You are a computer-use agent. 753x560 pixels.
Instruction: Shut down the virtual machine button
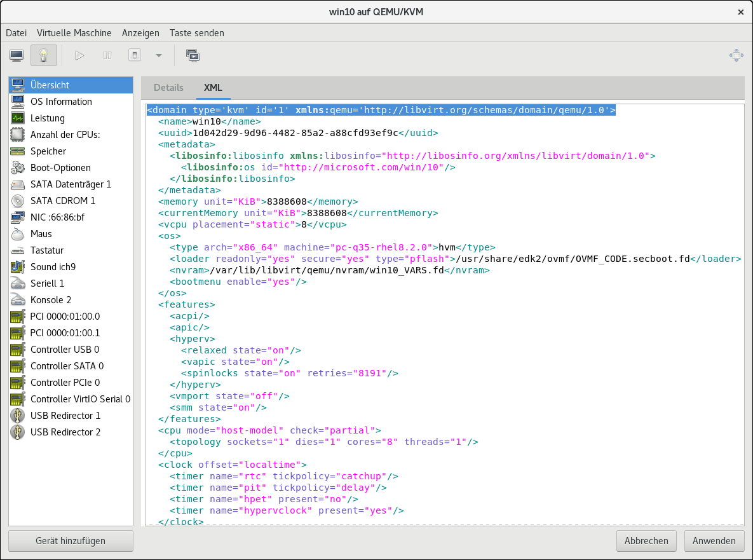(x=135, y=55)
